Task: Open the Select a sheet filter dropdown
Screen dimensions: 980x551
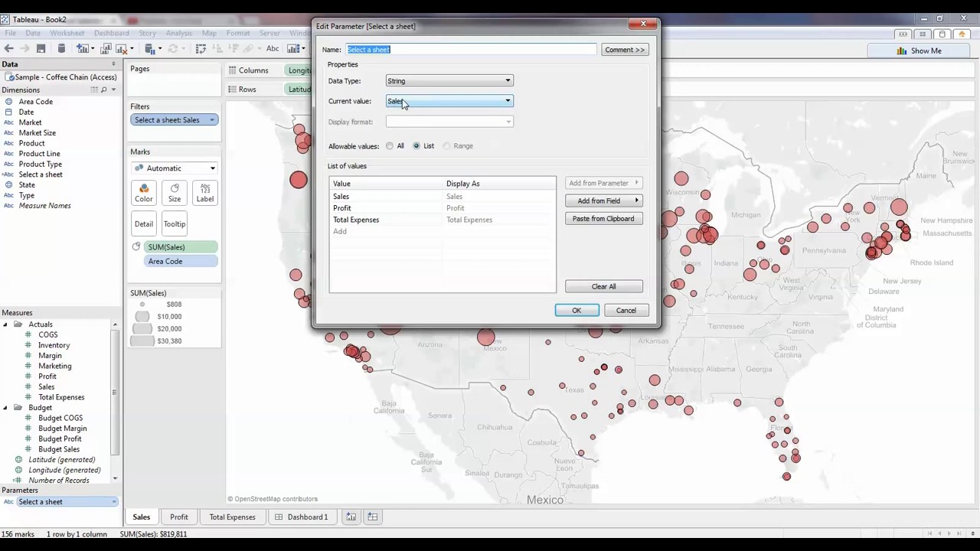Action: point(212,120)
